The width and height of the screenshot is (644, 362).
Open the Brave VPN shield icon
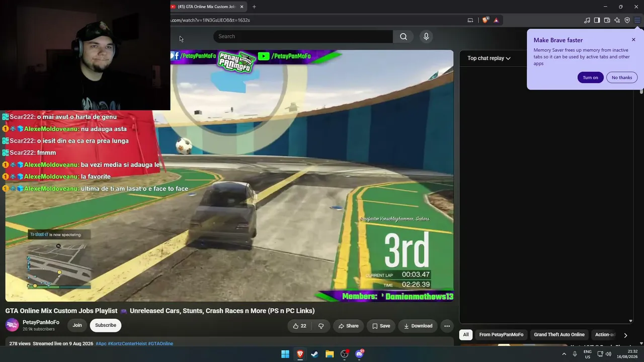coord(627,20)
